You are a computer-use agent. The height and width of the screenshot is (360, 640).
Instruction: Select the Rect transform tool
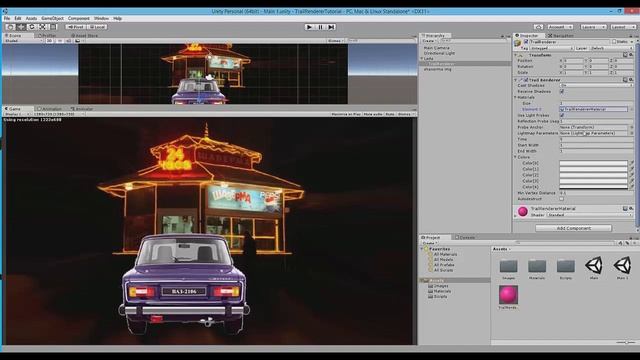coord(53,27)
